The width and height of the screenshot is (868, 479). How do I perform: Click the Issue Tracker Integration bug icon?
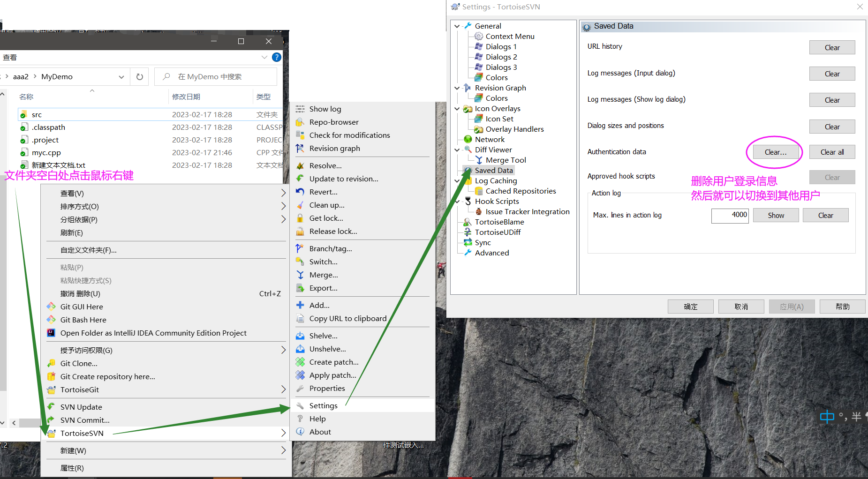click(x=479, y=211)
